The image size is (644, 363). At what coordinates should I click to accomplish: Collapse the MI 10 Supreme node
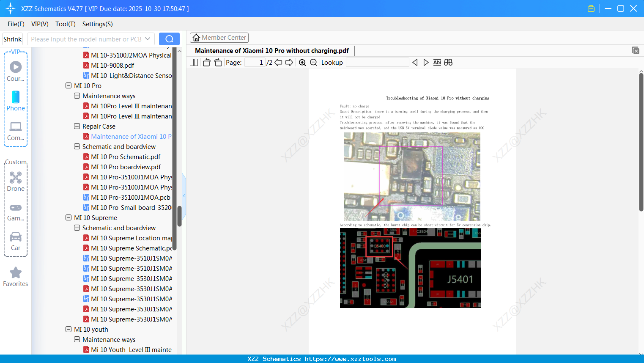(x=69, y=217)
